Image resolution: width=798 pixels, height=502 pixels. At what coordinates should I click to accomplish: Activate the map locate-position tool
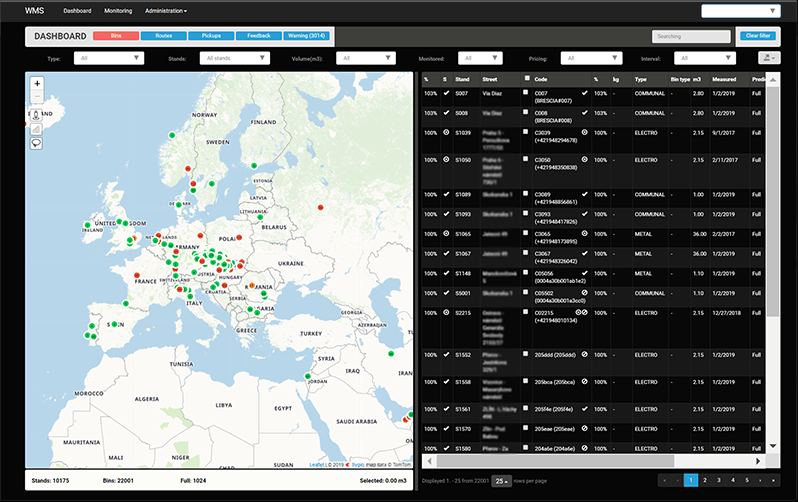tap(36, 115)
